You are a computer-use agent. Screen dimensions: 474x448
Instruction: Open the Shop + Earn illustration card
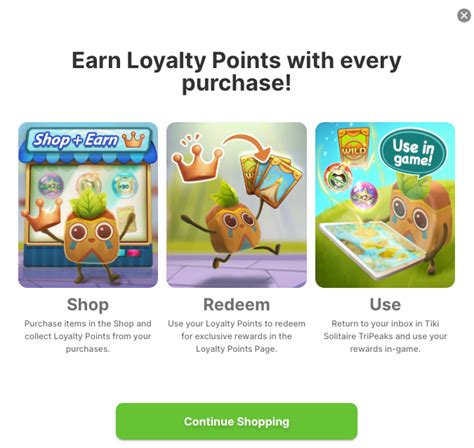(88, 205)
